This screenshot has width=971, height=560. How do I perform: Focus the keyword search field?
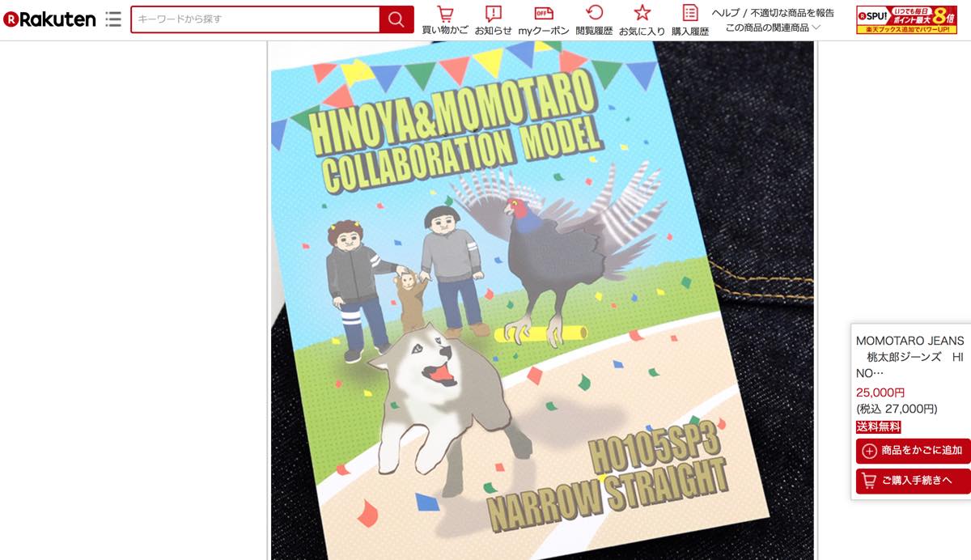click(255, 19)
